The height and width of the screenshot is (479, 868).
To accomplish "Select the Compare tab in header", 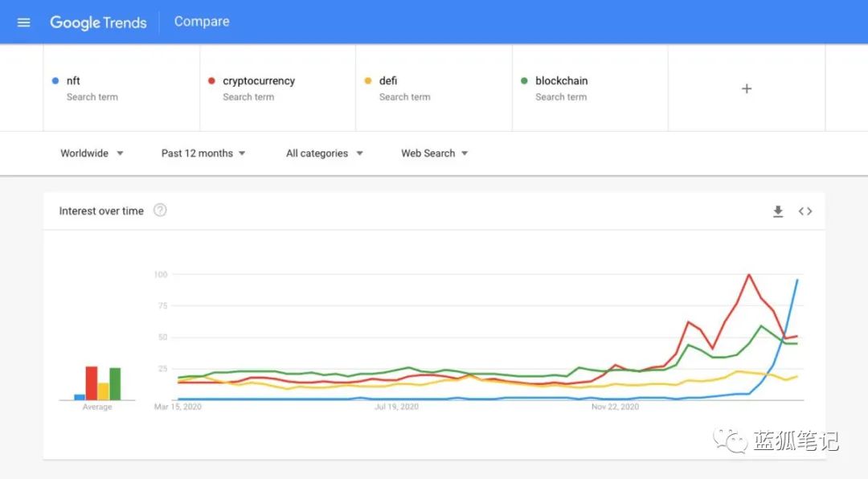I will [x=202, y=22].
